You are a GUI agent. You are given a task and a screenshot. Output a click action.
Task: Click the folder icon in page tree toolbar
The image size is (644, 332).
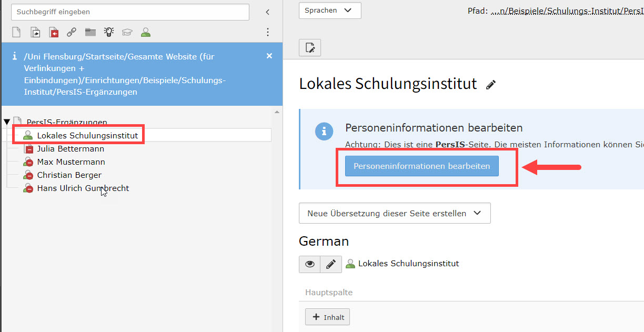[90, 33]
